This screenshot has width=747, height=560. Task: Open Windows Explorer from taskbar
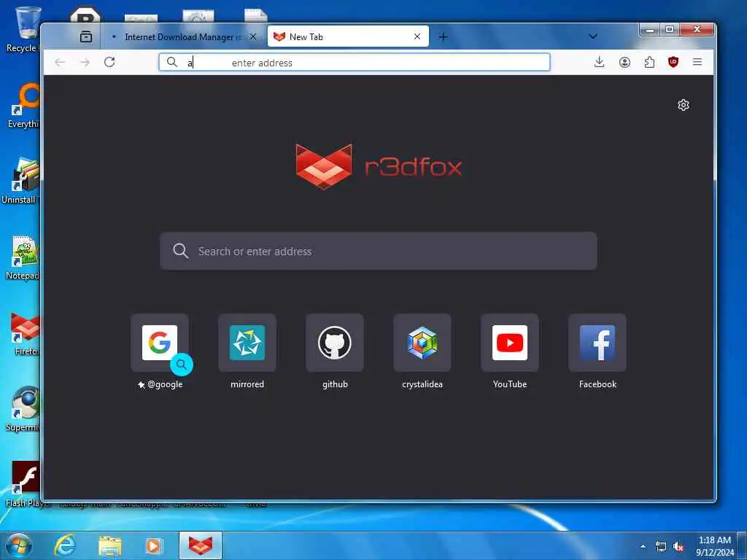(109, 545)
